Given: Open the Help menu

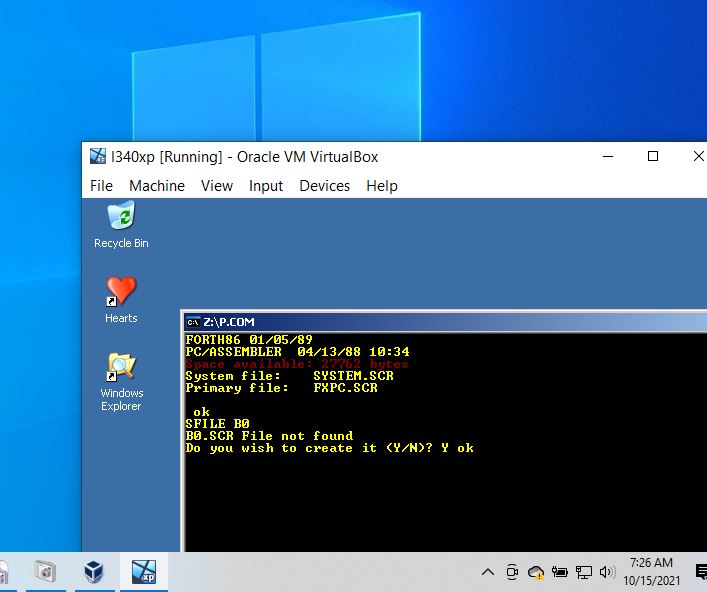Looking at the screenshot, I should pyautogui.click(x=382, y=186).
